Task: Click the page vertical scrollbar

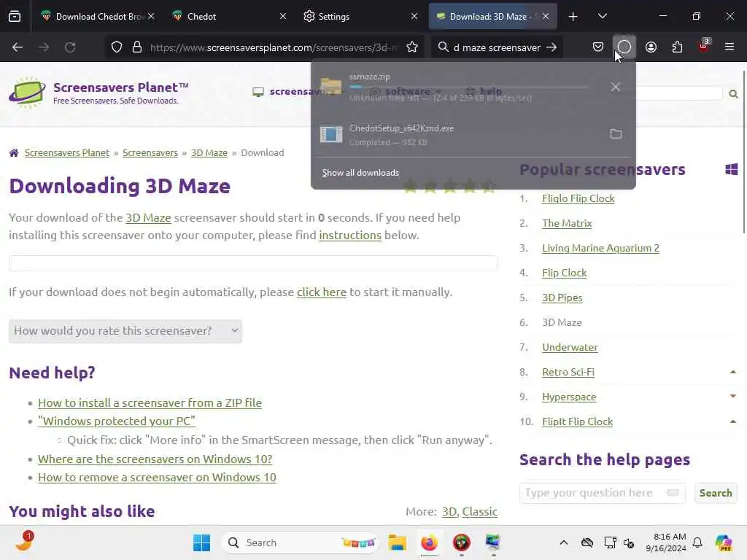Action: (743, 152)
